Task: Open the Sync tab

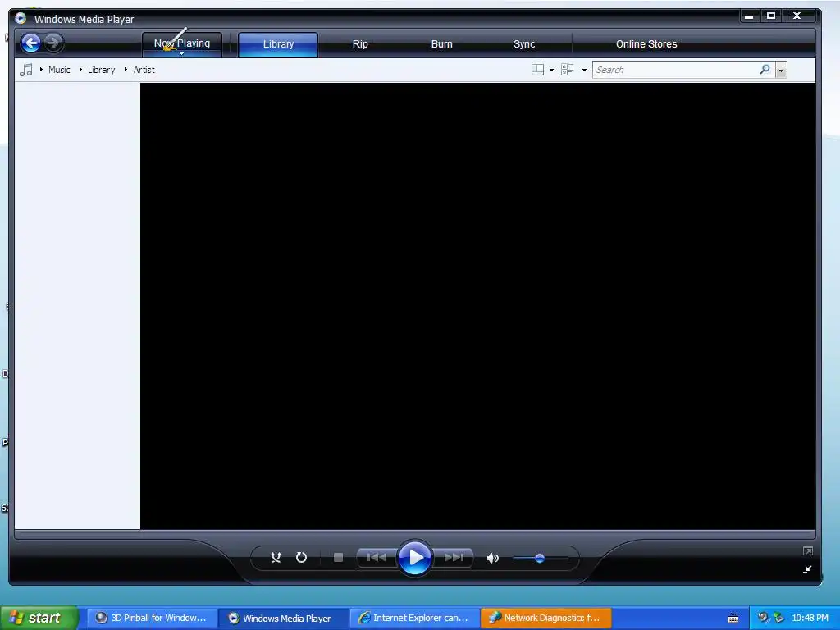Action: tap(524, 44)
